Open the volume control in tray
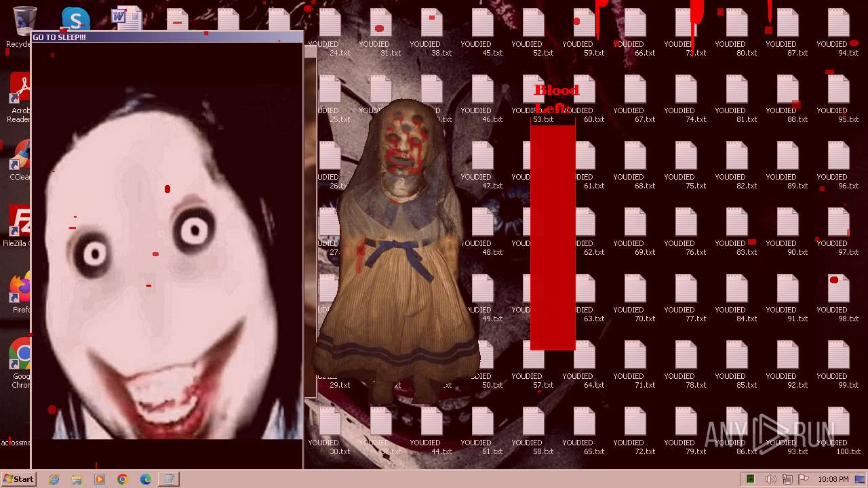The width and height of the screenshot is (868, 488). pos(771,479)
